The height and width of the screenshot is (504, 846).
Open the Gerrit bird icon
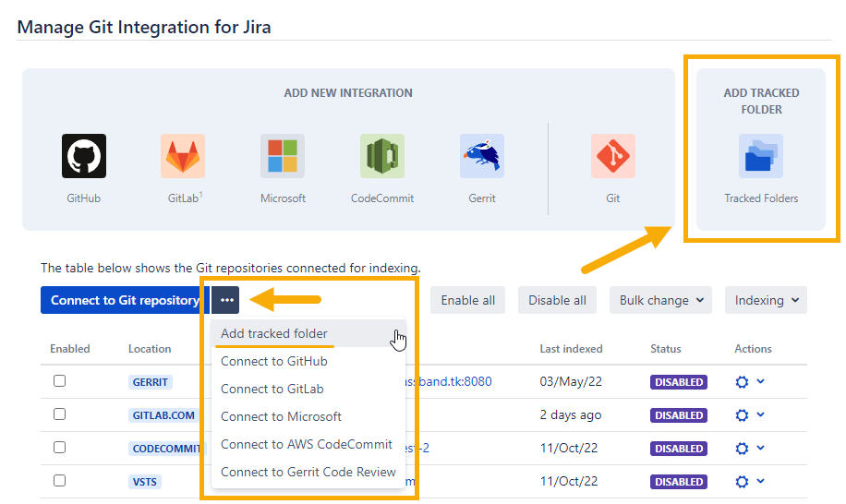click(482, 156)
